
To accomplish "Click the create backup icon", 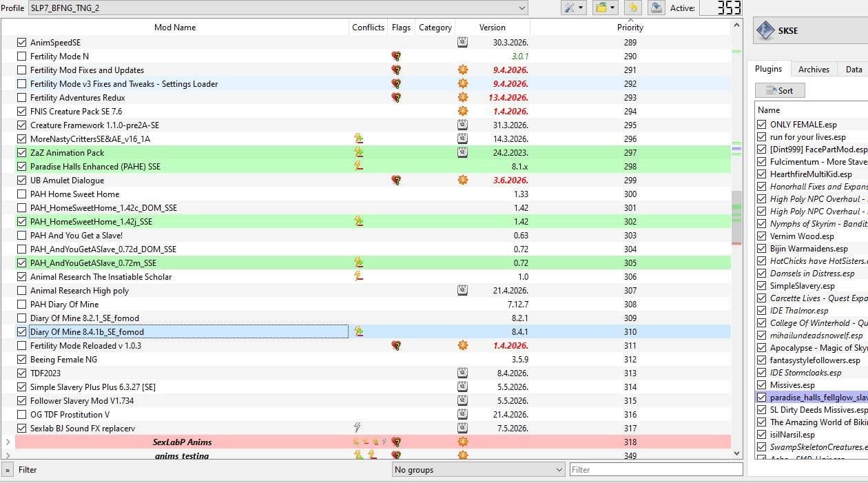I will tap(657, 8).
